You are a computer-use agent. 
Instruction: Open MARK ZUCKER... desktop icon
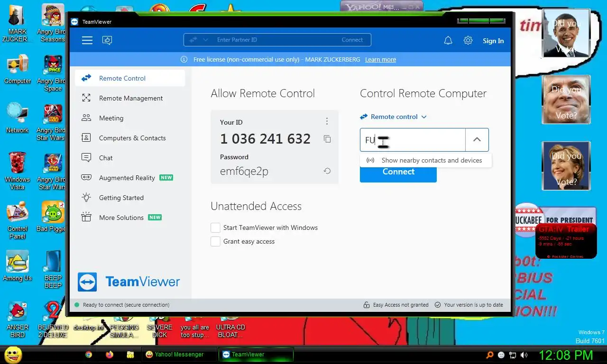pyautogui.click(x=17, y=24)
